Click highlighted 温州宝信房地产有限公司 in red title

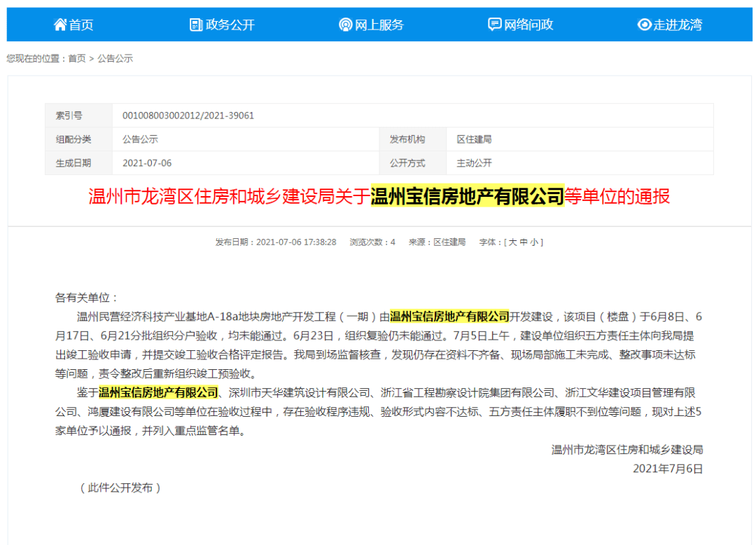pyautogui.click(x=467, y=196)
